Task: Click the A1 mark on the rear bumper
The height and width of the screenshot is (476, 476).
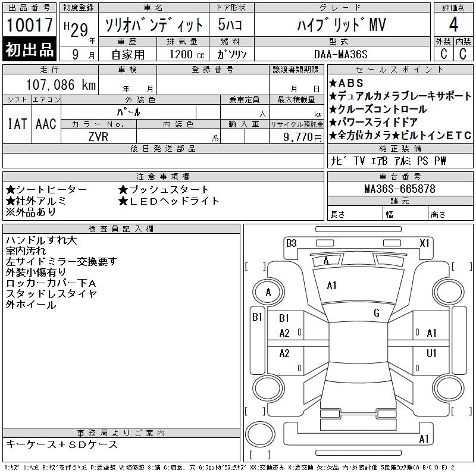Action: [424, 439]
